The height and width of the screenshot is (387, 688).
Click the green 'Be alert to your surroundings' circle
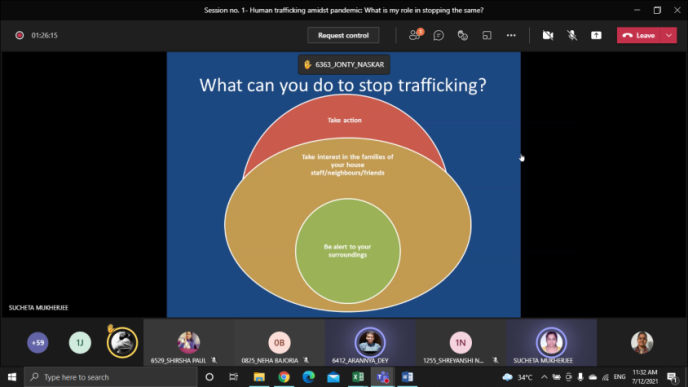[x=348, y=251]
